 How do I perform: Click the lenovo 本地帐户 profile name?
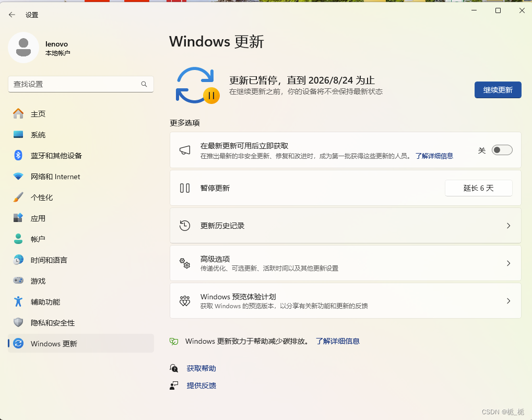(x=57, y=48)
